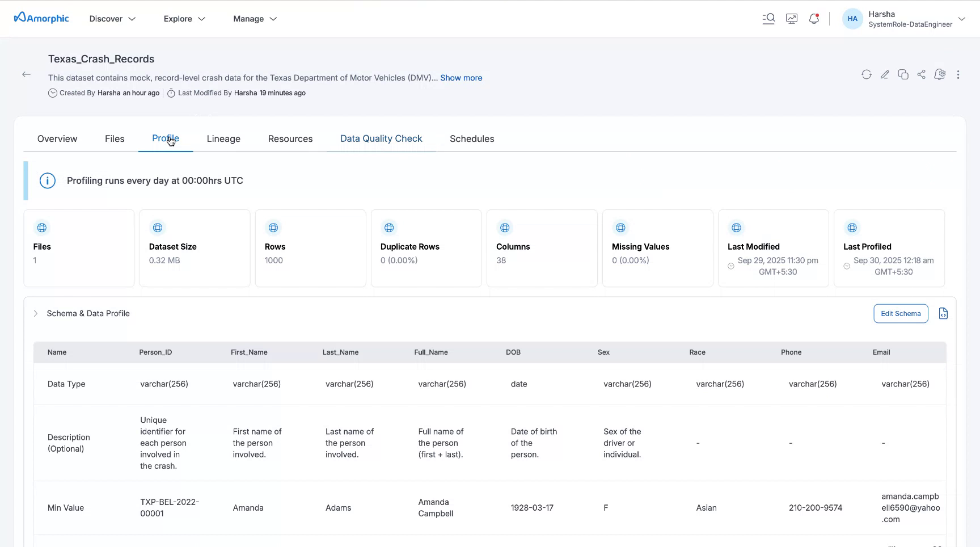Click the clone dataset icon

903,74
